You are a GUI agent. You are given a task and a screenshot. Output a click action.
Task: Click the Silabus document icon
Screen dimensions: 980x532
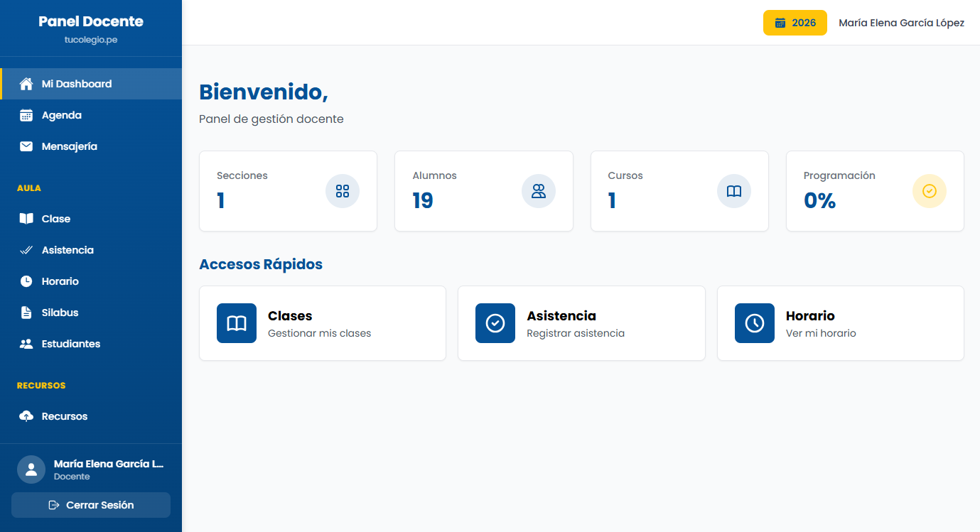click(x=27, y=312)
